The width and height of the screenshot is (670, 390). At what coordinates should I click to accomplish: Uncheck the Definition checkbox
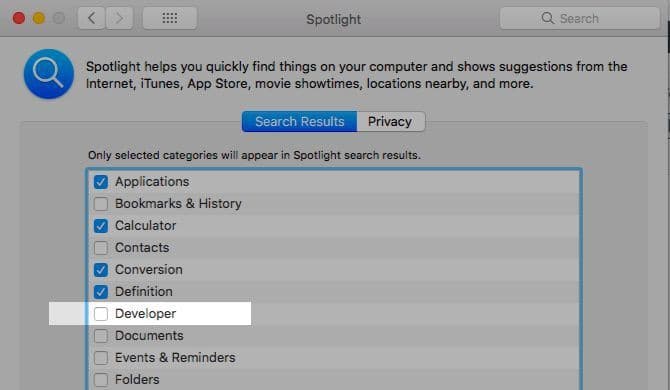(101, 292)
